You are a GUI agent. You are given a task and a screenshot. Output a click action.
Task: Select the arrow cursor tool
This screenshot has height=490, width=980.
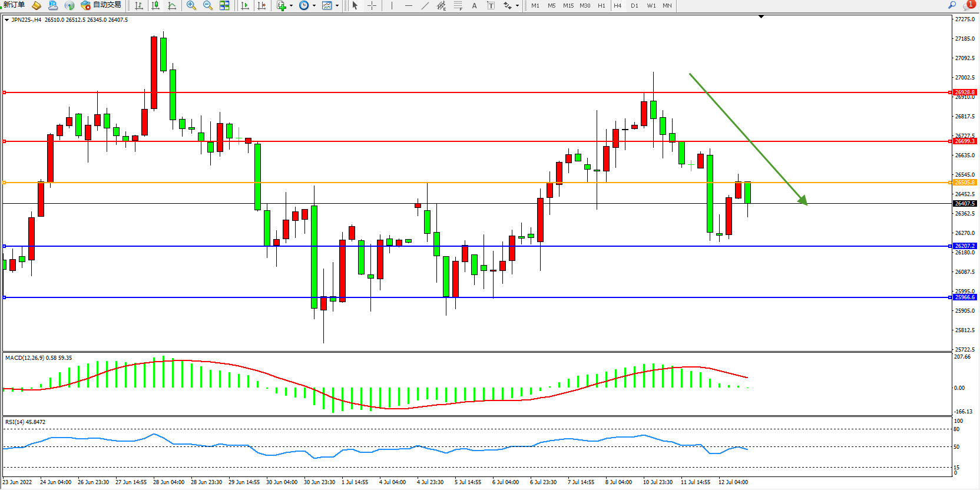click(x=355, y=5)
